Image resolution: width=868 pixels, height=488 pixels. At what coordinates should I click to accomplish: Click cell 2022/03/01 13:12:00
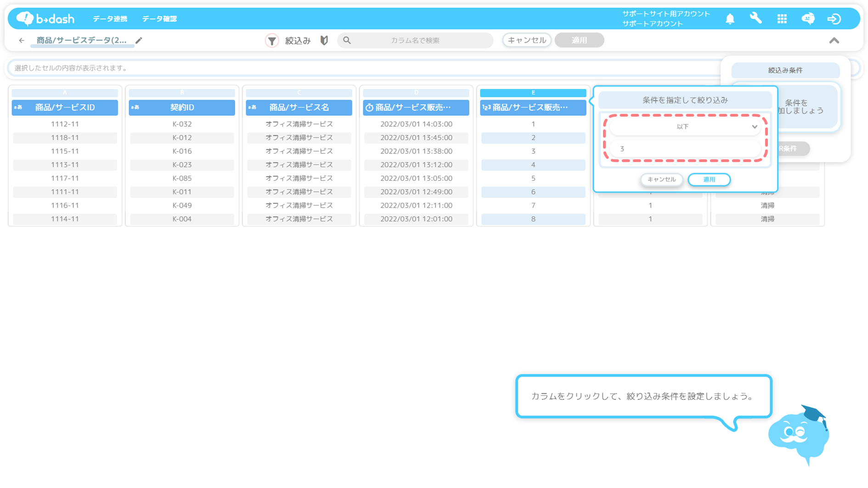416,165
